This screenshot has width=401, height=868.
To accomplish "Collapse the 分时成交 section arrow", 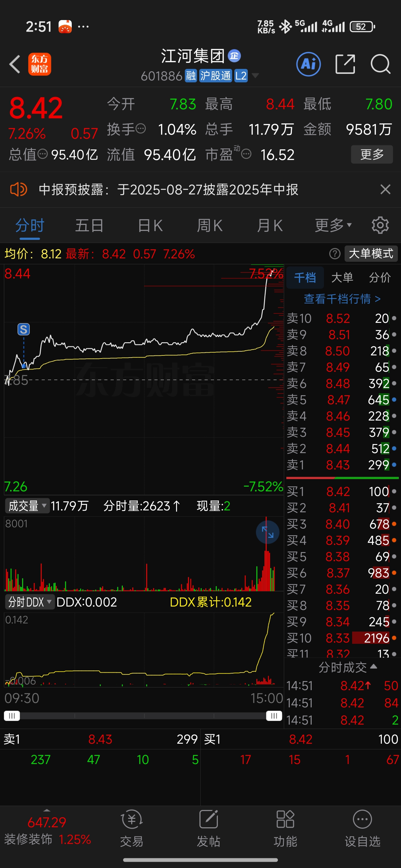I will coord(373,666).
